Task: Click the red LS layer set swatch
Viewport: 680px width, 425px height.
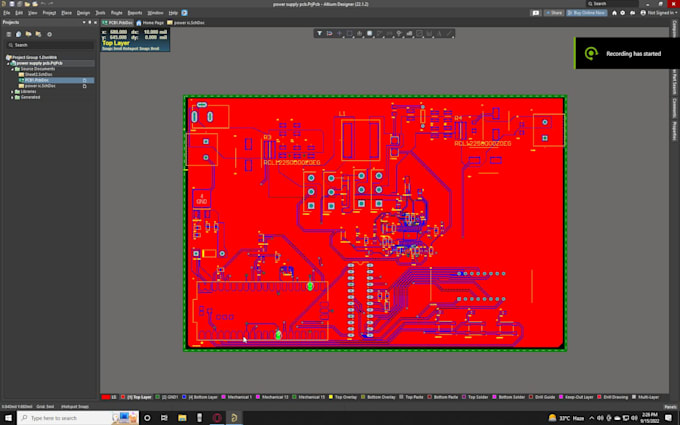Action: [x=106, y=397]
